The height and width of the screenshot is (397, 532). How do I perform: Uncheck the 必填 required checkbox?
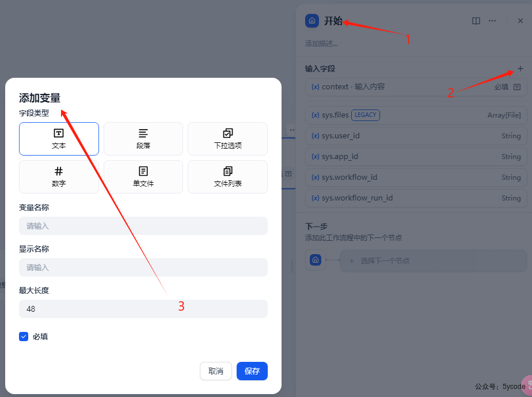point(24,336)
